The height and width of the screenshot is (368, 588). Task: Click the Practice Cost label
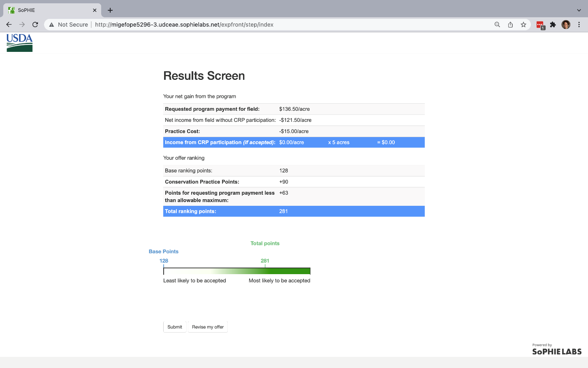182,131
